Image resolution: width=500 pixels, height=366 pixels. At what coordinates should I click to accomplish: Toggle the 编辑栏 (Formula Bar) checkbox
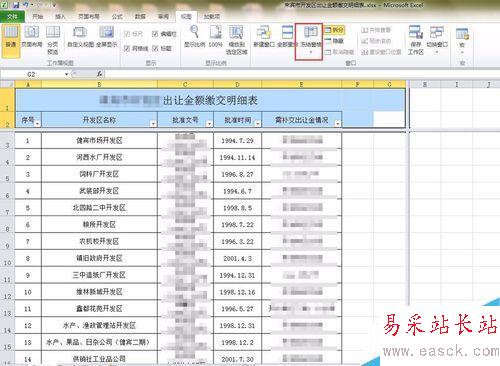[155, 34]
